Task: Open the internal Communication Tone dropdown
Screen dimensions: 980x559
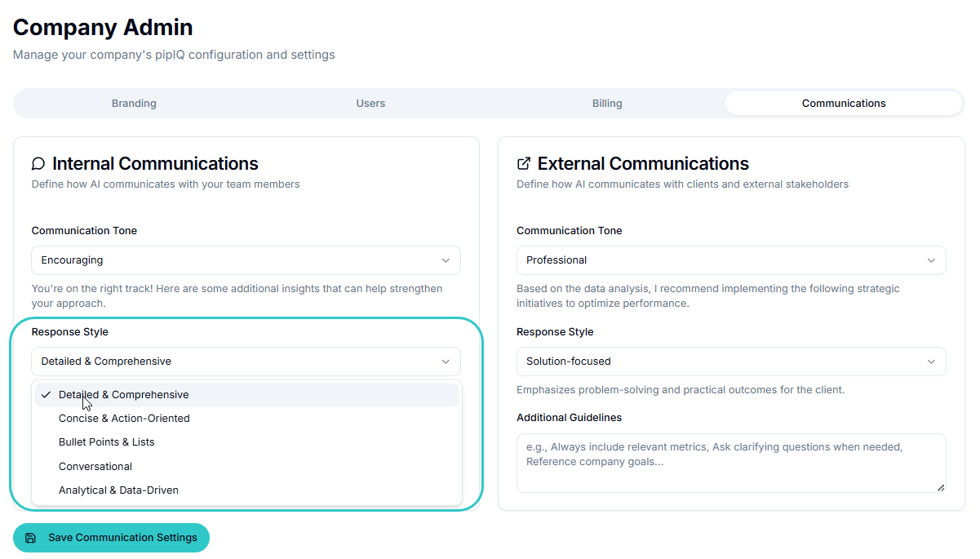Action: tap(246, 260)
